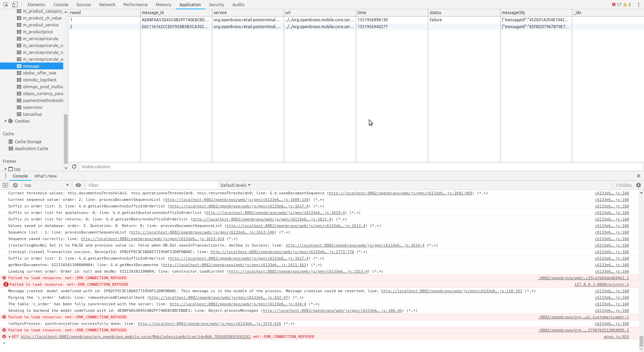Toggle the device toolbar icon
The image size is (644, 352).
15,4
